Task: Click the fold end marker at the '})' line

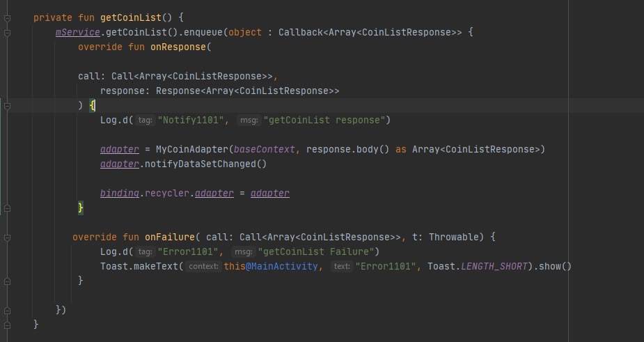Action: pos(7,311)
